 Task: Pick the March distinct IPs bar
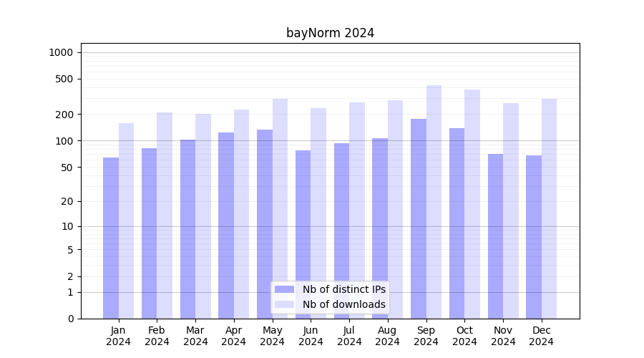(187, 229)
